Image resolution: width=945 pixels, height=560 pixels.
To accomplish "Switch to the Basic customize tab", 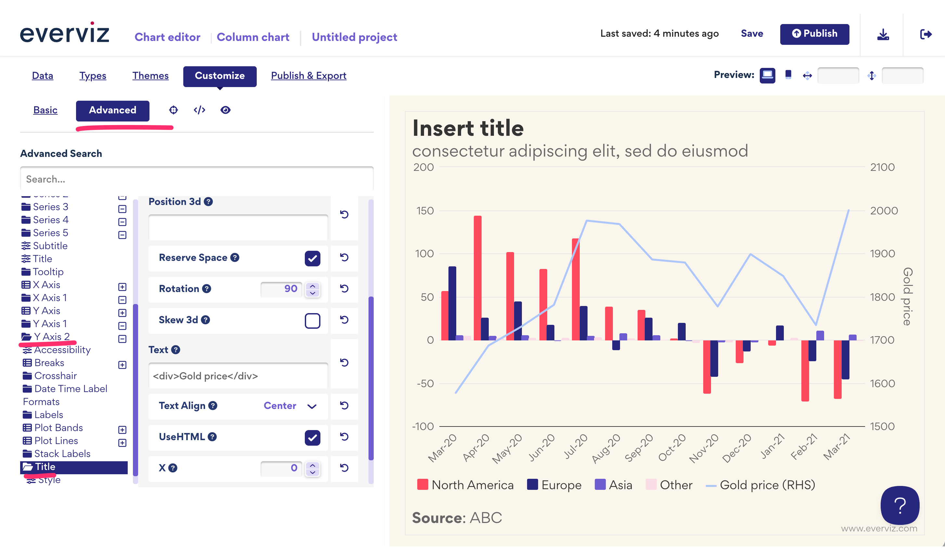I will click(45, 110).
